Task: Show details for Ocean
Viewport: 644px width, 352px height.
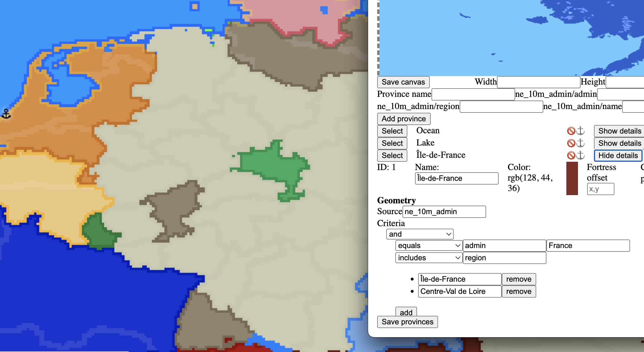Action: [619, 131]
